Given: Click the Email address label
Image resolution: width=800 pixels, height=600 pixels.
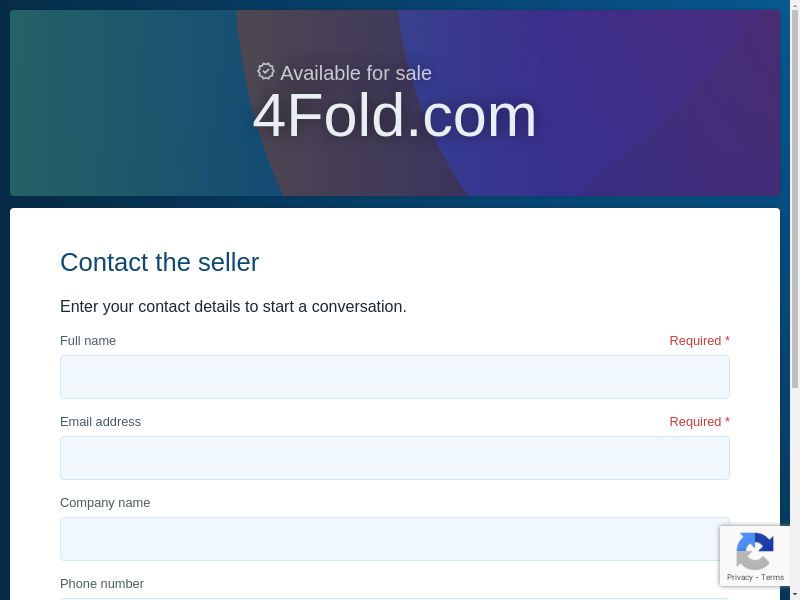Looking at the screenshot, I should (100, 421).
